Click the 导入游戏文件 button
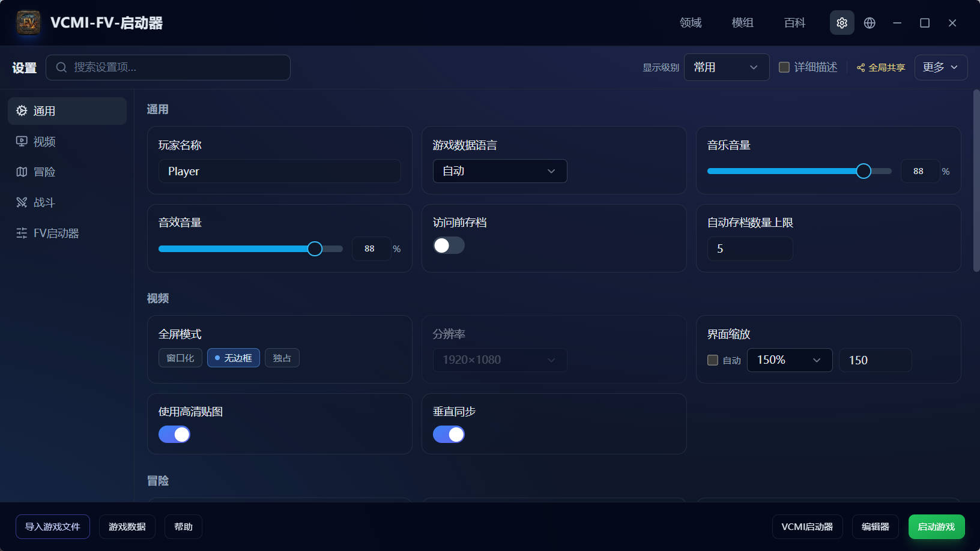The width and height of the screenshot is (980, 551). pyautogui.click(x=53, y=526)
